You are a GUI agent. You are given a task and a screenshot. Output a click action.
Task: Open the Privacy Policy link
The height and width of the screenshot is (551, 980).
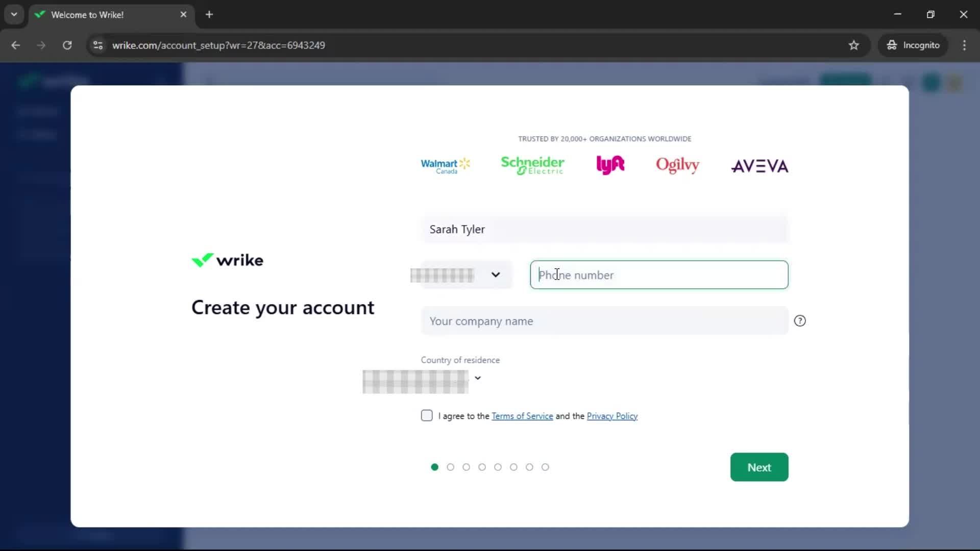coord(612,416)
